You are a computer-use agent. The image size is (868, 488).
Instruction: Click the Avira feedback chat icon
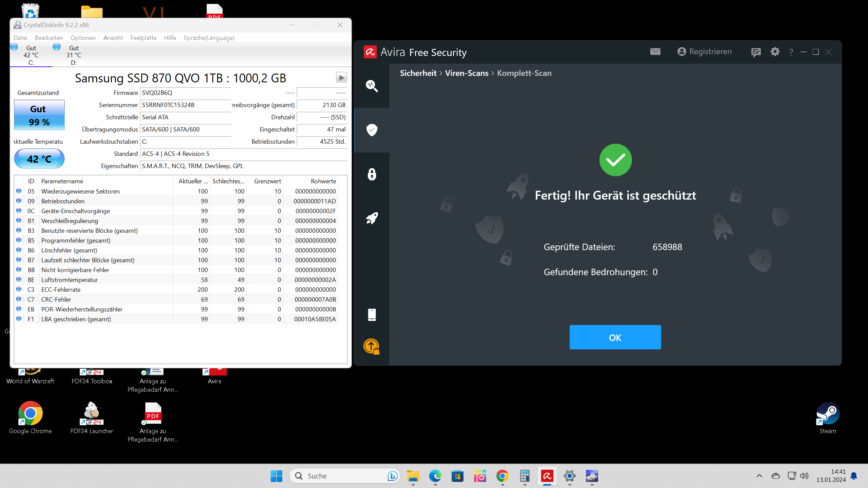(756, 52)
